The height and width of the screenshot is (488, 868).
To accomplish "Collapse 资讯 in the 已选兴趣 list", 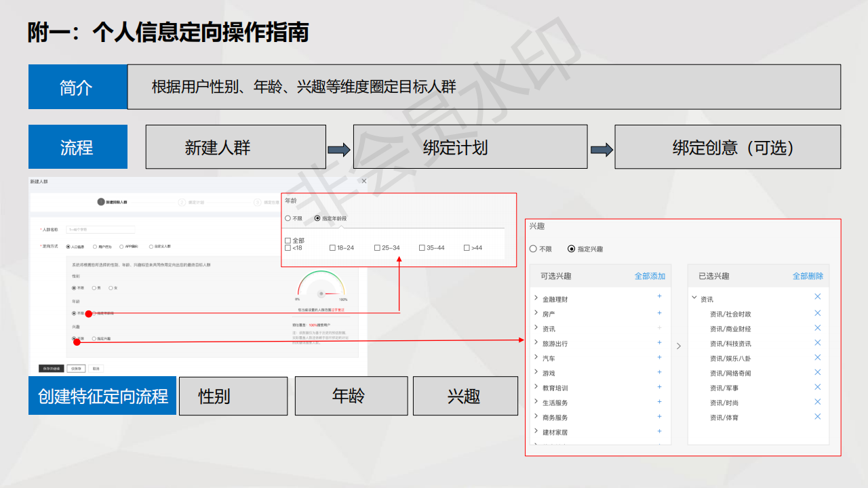I will coord(694,298).
